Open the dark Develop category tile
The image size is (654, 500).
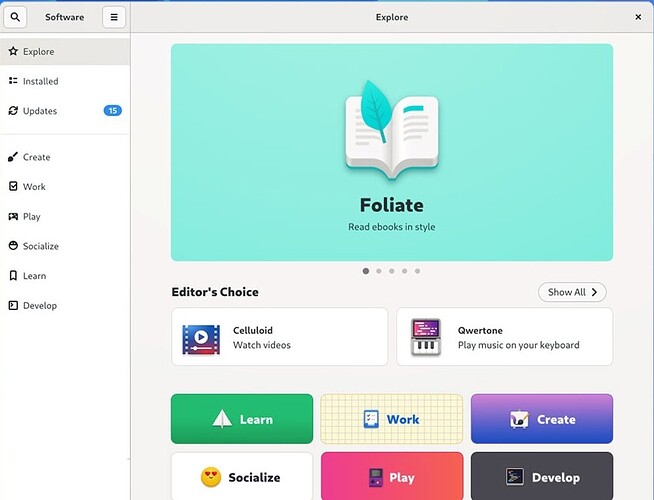[x=542, y=476]
